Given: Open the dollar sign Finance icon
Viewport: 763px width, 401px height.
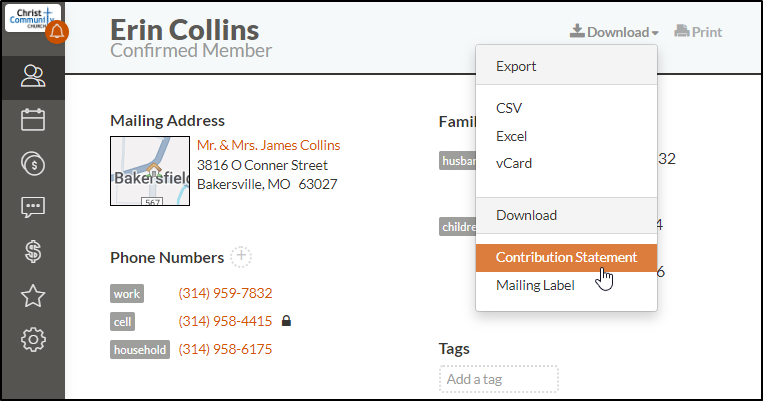Looking at the screenshot, I should [x=33, y=252].
